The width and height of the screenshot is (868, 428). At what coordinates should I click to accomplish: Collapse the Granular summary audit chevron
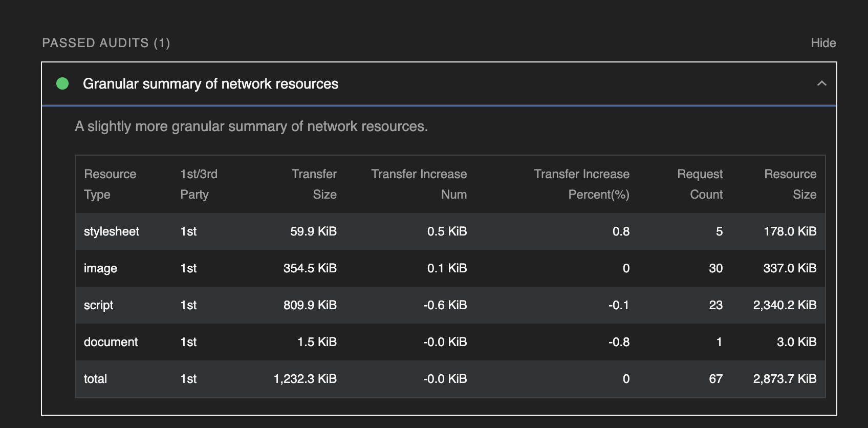[x=821, y=83]
